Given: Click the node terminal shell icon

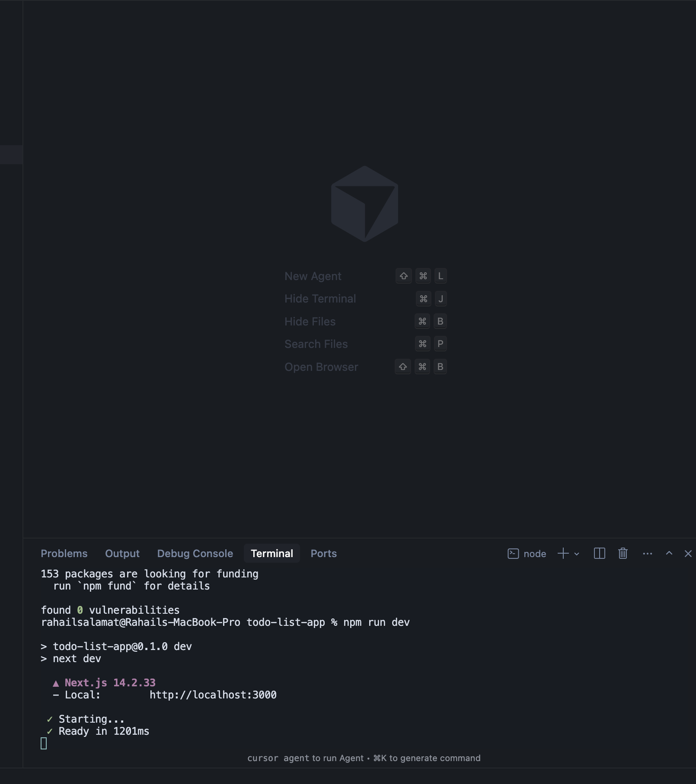Looking at the screenshot, I should coord(513,554).
